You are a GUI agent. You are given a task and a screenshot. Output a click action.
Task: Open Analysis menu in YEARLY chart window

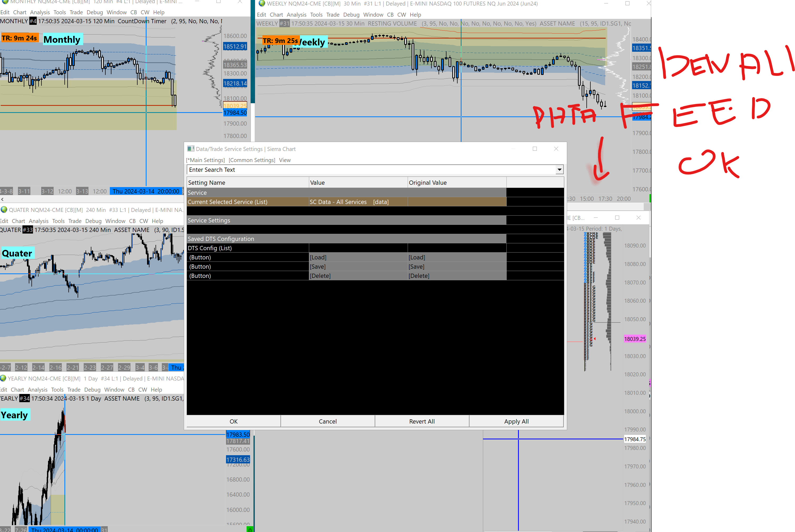point(37,389)
